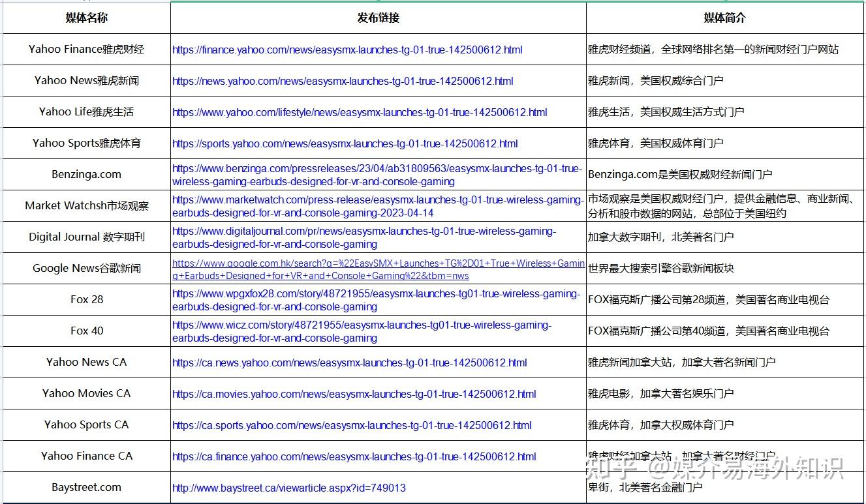Open the digitaljournal.com release link

tap(364, 237)
